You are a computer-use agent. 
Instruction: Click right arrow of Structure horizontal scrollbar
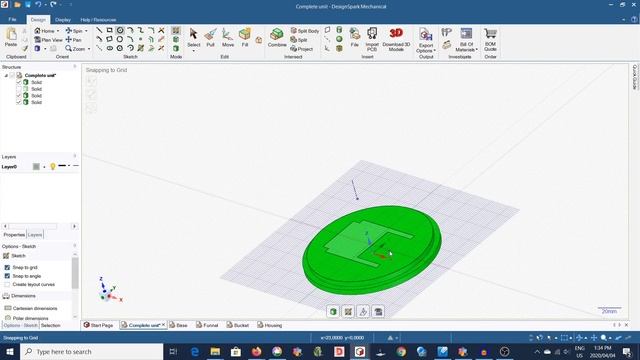coord(74,226)
